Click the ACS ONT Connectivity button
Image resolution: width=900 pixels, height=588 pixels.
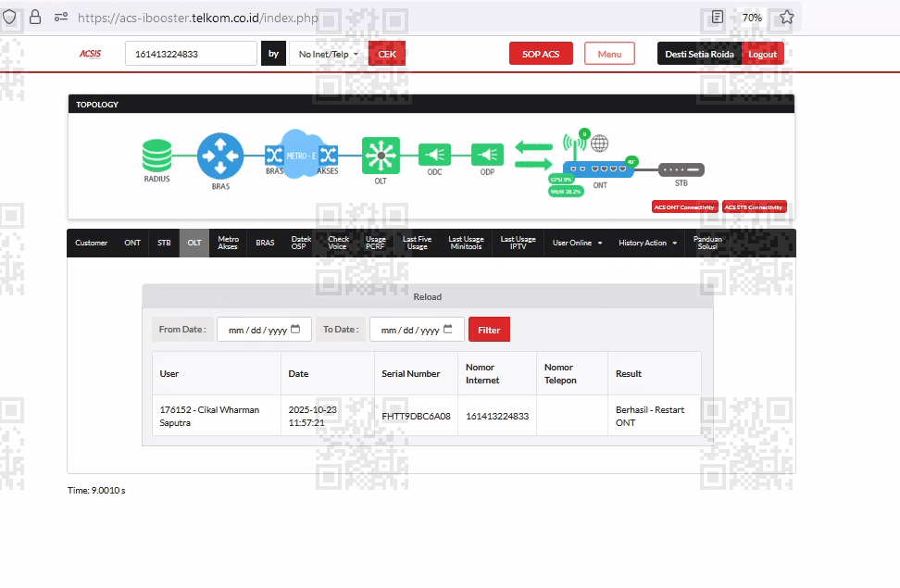pos(685,207)
